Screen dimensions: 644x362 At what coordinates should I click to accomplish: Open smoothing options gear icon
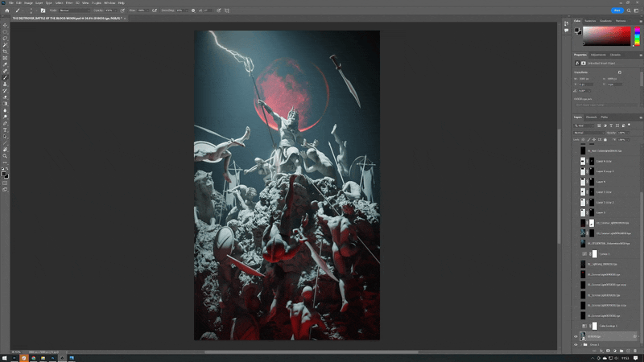[x=193, y=10]
